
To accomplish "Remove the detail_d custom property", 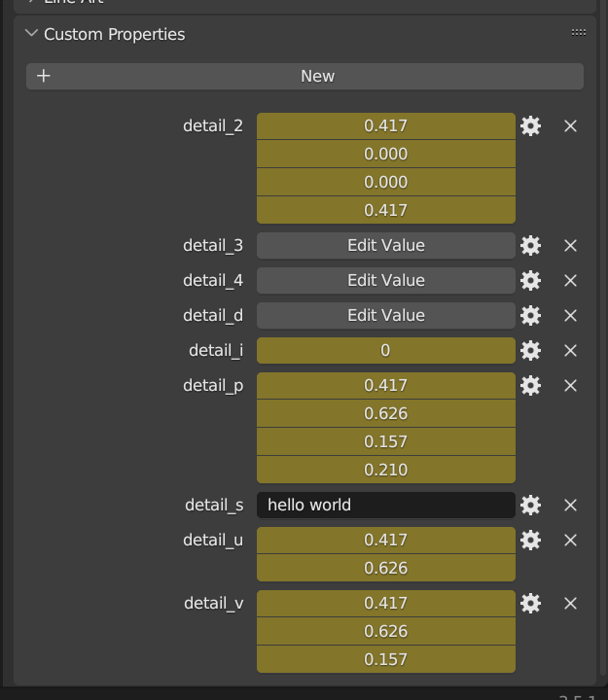I will (x=570, y=316).
